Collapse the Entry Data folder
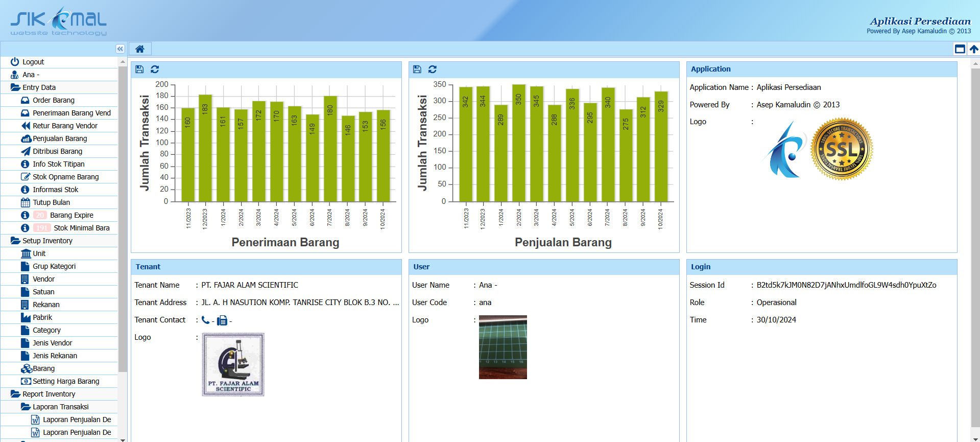 point(15,87)
